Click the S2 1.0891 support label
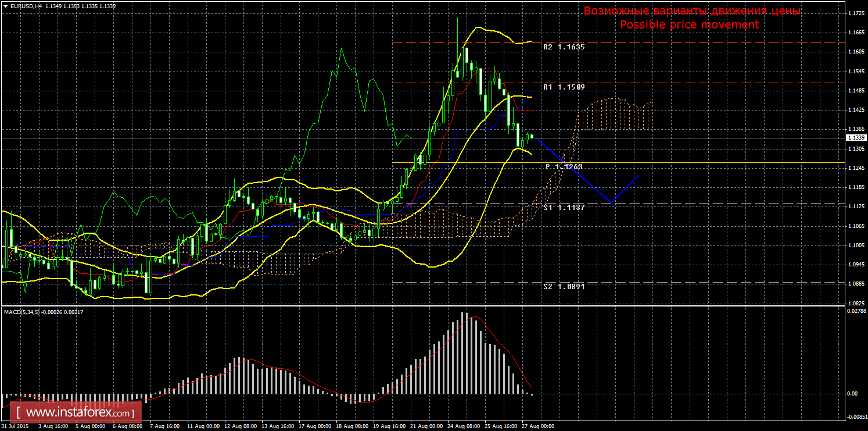This screenshot has height=431, width=868. click(x=564, y=287)
